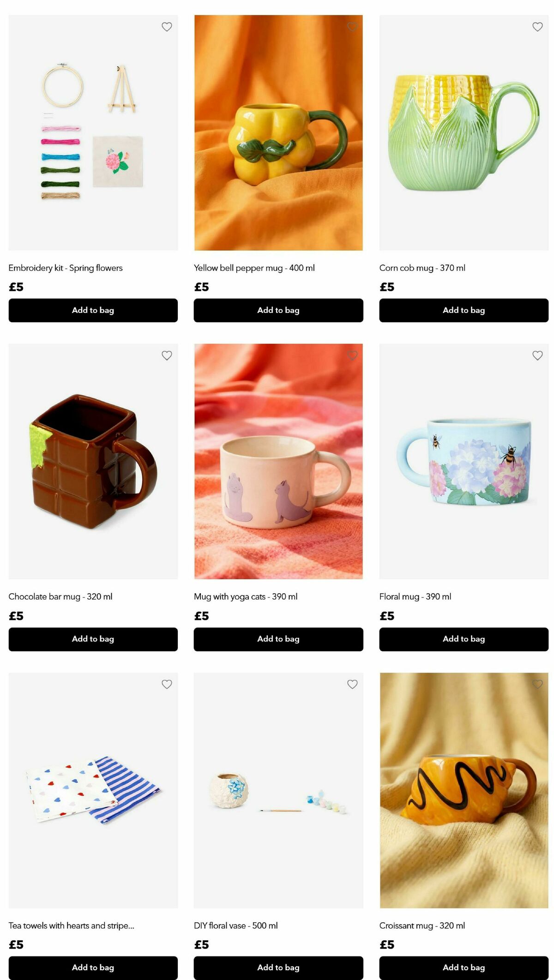Image resolution: width=554 pixels, height=980 pixels.
Task: Wishlist the Chocolate bar mug heart icon
Action: [167, 355]
